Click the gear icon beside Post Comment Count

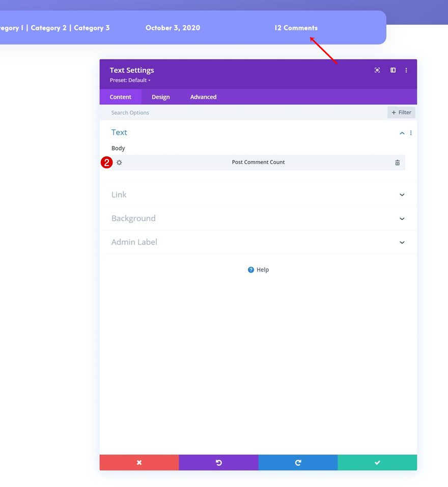point(119,162)
